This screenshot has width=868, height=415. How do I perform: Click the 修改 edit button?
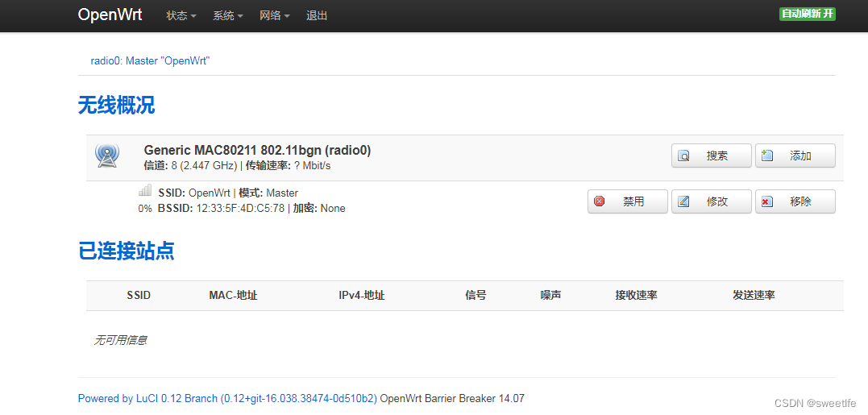712,201
